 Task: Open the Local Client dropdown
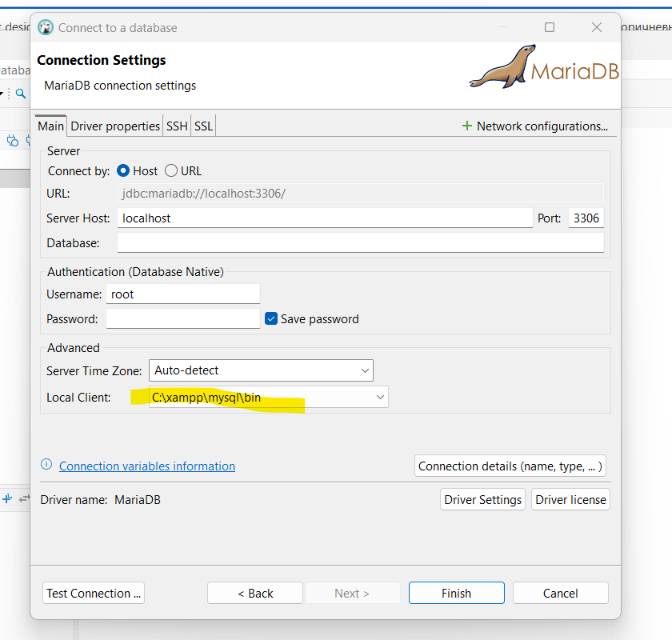tap(269, 398)
